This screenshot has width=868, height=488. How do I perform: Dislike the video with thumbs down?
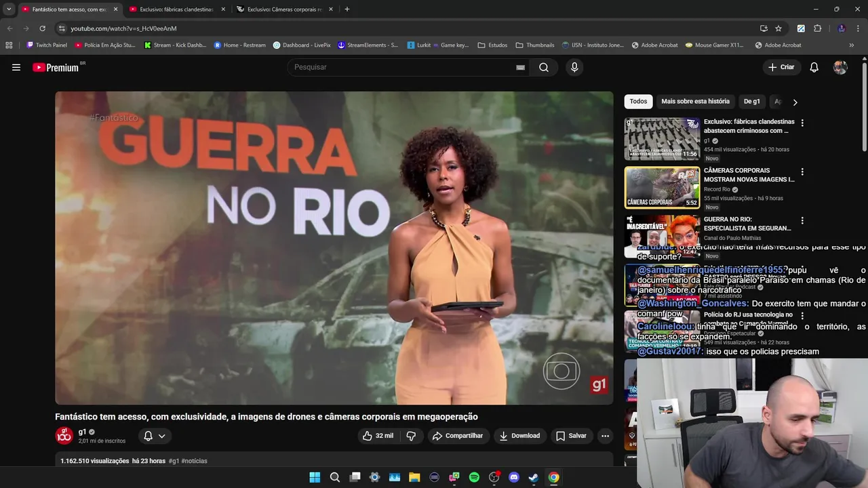(x=411, y=436)
